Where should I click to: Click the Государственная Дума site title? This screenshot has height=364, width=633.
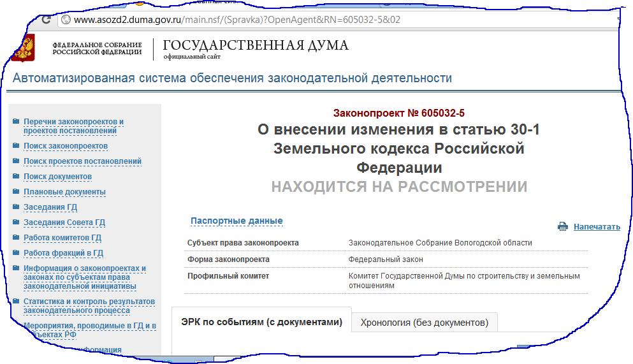point(256,46)
